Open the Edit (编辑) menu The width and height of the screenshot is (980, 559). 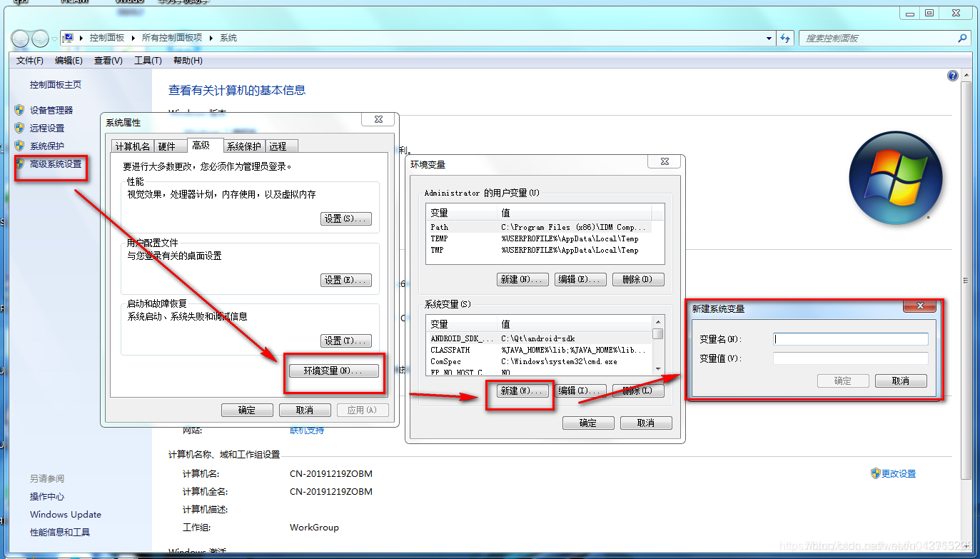[69, 61]
